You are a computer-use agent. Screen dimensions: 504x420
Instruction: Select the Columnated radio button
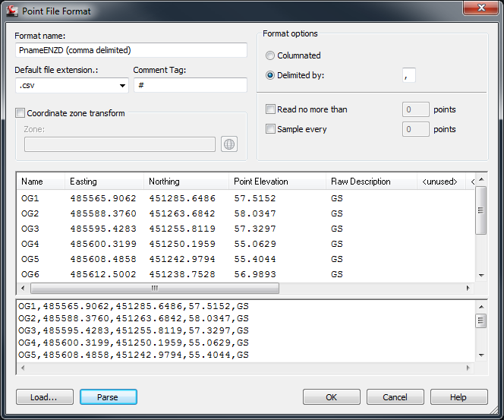tap(270, 55)
